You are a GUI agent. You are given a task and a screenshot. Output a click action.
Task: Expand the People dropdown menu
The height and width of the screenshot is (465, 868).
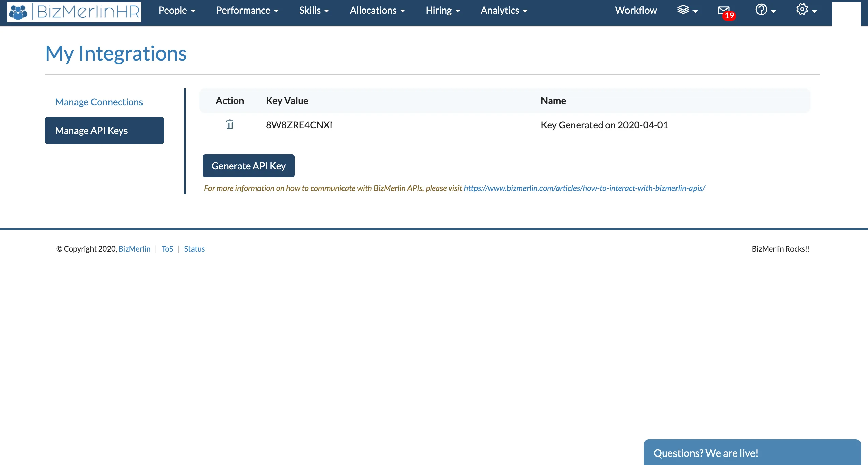point(177,11)
